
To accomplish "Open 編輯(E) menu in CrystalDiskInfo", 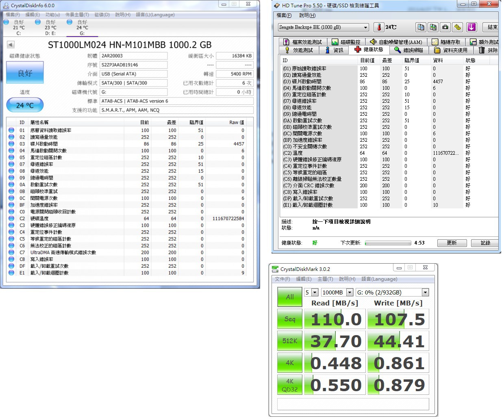I will pyautogui.click(x=33, y=15).
